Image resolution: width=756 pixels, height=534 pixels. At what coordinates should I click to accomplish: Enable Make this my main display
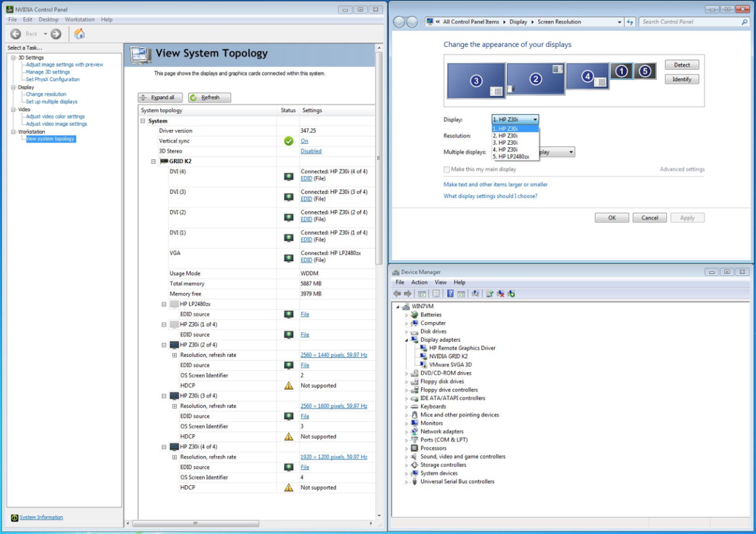coord(446,169)
